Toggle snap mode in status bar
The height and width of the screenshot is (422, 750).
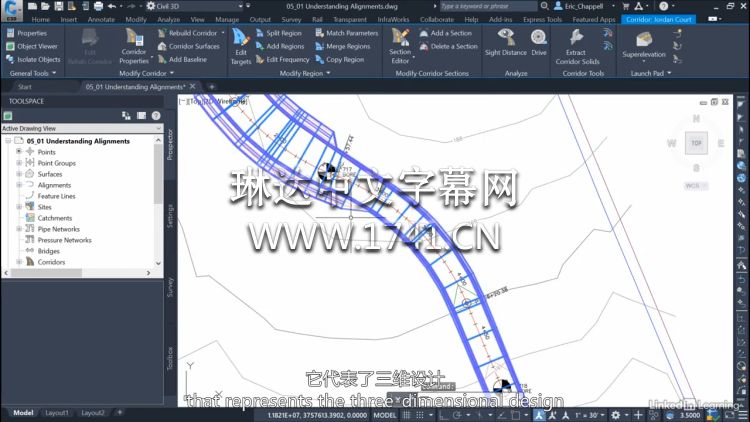(419, 415)
